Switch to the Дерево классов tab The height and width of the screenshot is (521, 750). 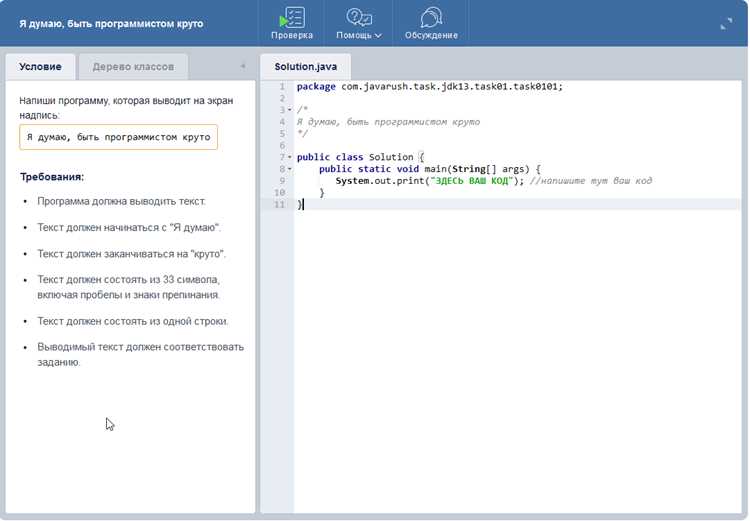(133, 67)
